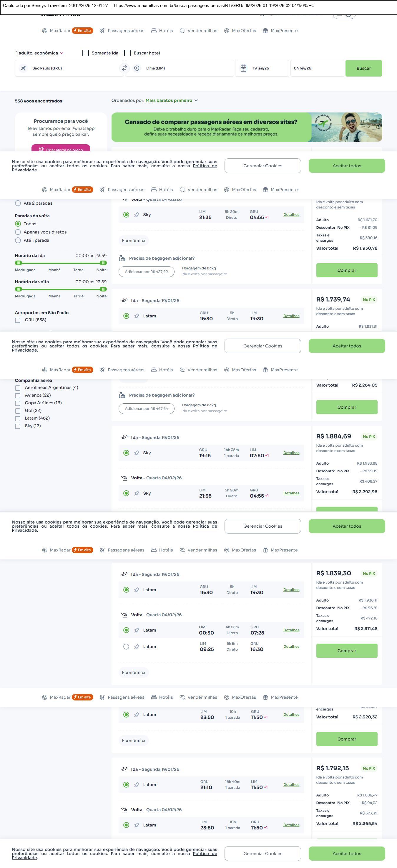
Task: Swap origin and destination airports
Action: 124,68
